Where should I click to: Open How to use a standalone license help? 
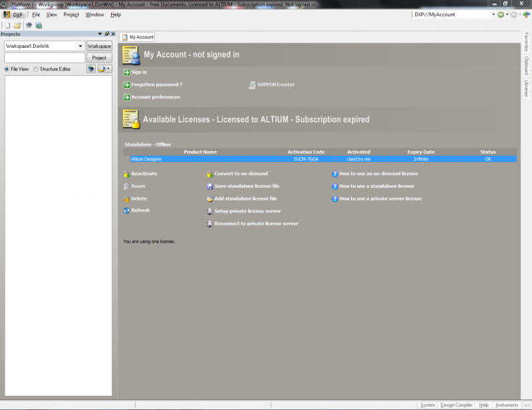click(x=376, y=186)
